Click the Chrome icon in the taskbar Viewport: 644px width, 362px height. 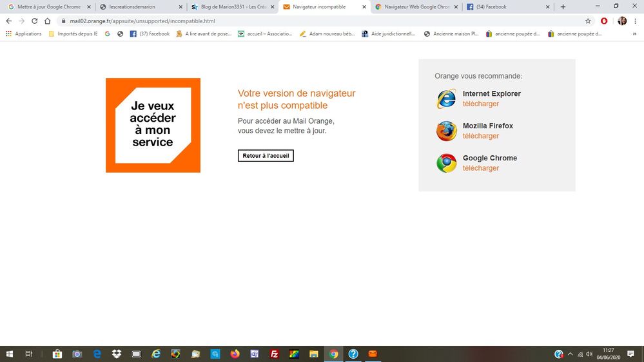(333, 354)
